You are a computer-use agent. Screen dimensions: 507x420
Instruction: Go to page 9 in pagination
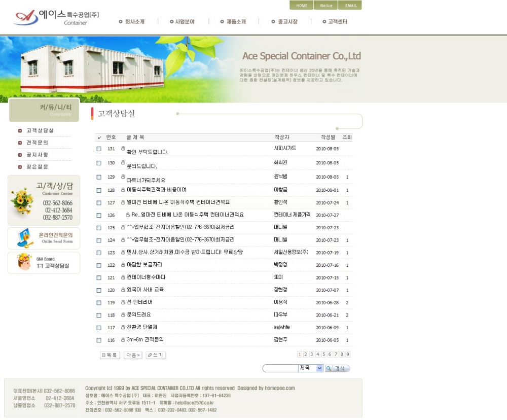348,355
